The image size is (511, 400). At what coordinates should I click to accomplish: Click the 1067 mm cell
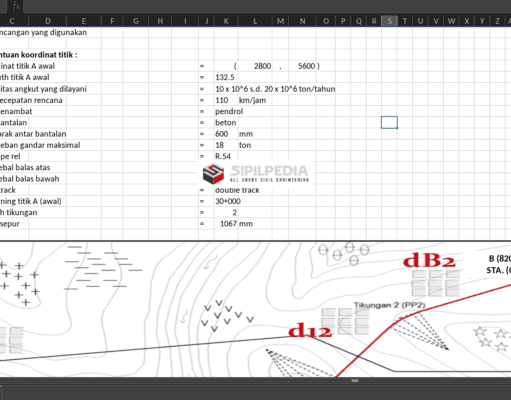(236, 224)
